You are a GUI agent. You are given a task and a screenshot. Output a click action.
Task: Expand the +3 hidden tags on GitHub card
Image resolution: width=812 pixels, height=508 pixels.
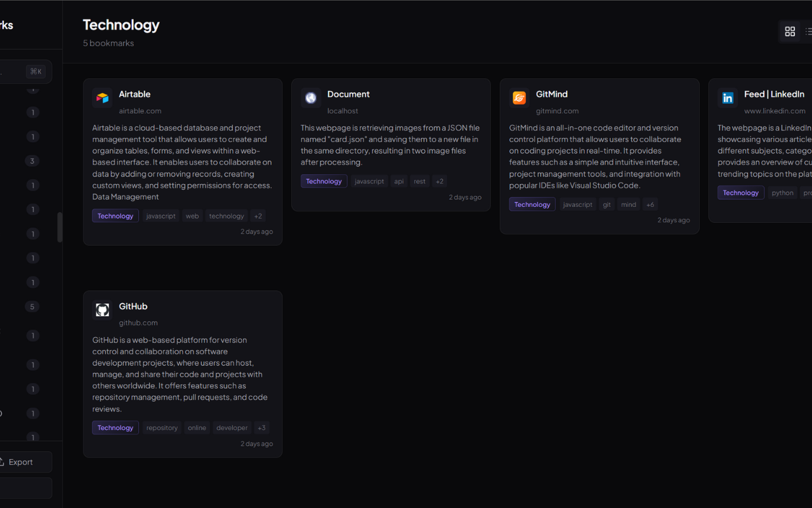point(261,427)
